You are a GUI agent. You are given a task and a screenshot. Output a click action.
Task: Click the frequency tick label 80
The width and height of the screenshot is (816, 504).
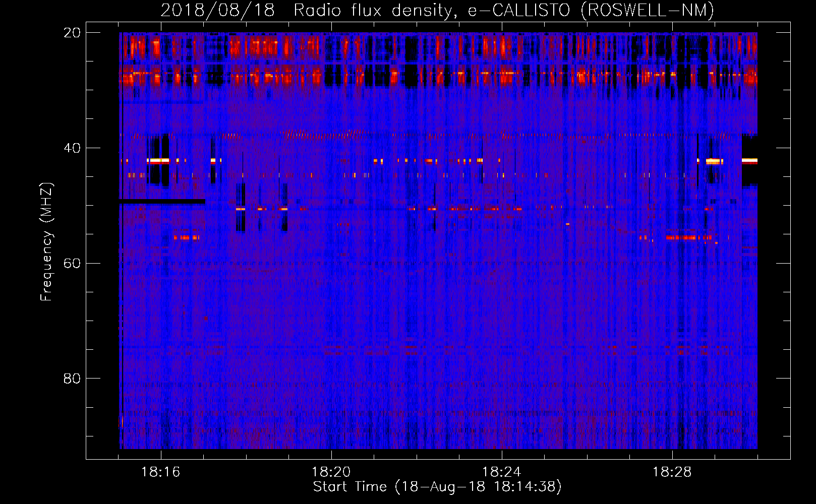[x=72, y=379]
